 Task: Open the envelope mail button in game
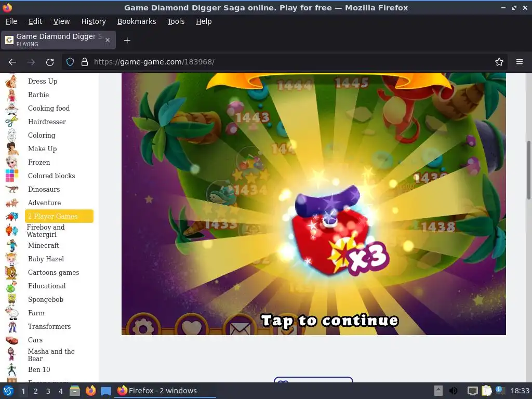point(240,326)
